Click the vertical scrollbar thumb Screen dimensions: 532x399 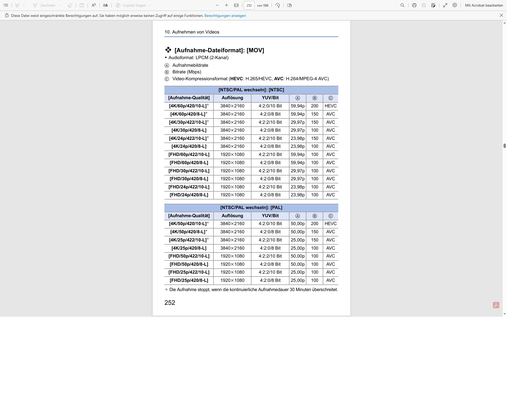[505, 146]
